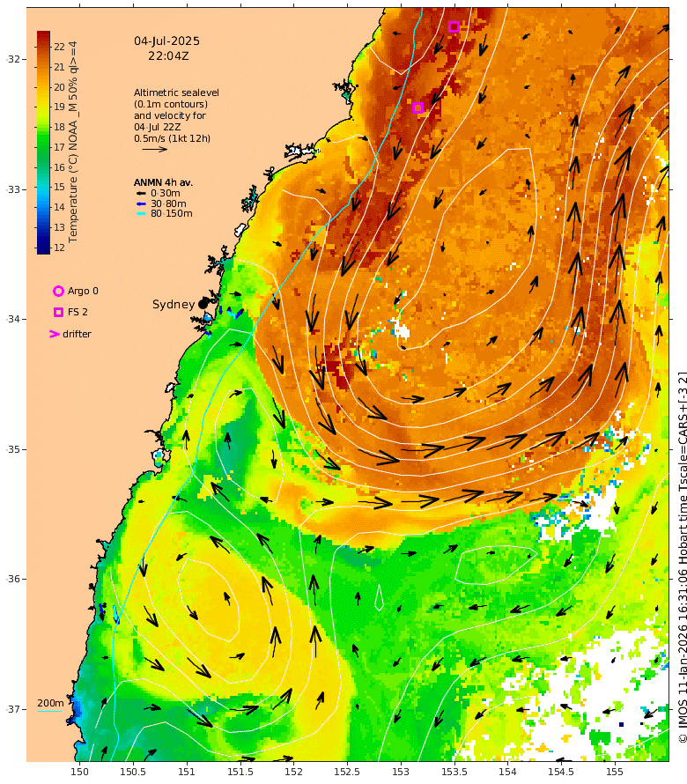
Task: Click the "drifter" legend text
Action: coord(77,334)
